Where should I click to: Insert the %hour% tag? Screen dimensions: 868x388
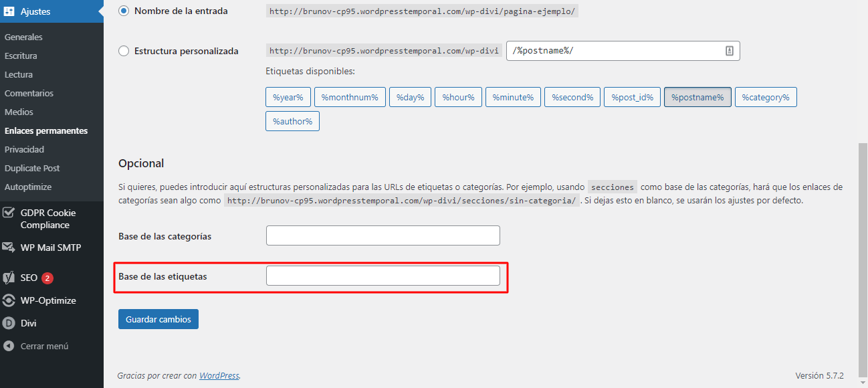point(458,97)
